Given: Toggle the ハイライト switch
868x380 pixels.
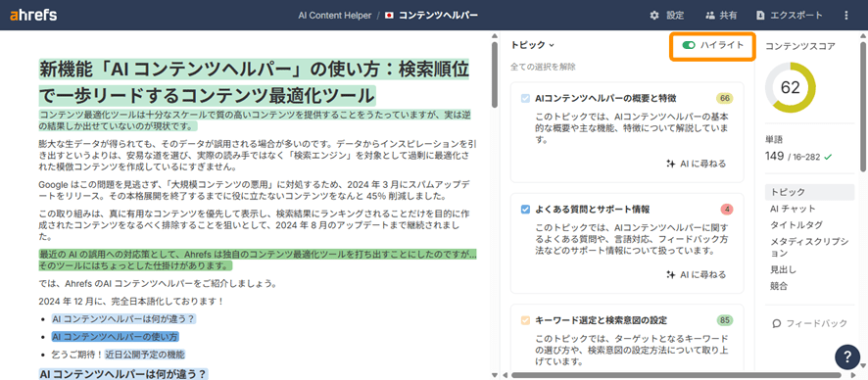Looking at the screenshot, I should pos(689,45).
